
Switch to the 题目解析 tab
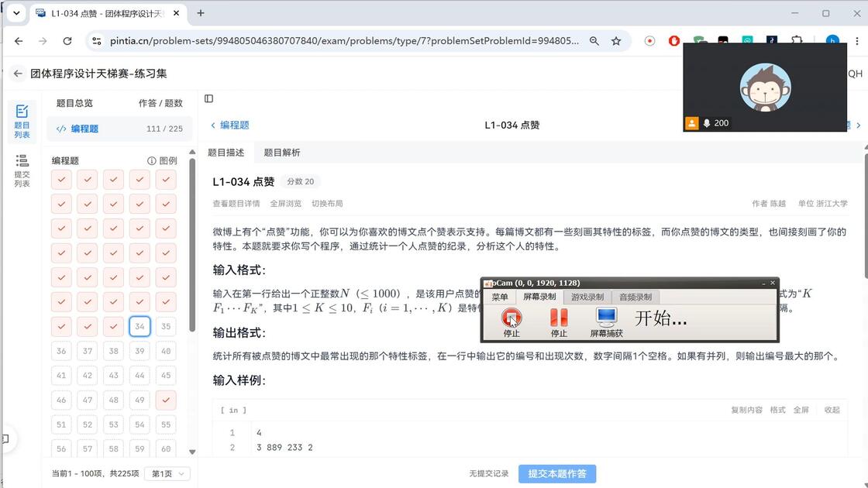pyautogui.click(x=282, y=153)
